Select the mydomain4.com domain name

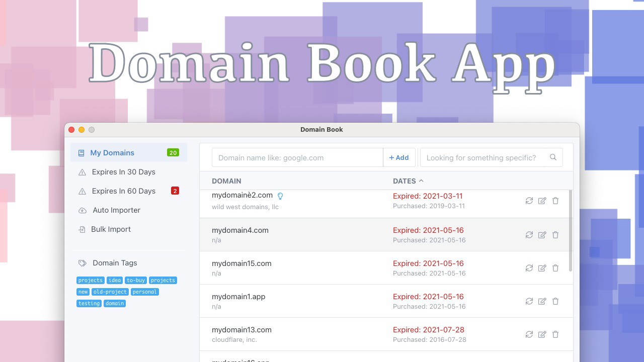(x=240, y=230)
